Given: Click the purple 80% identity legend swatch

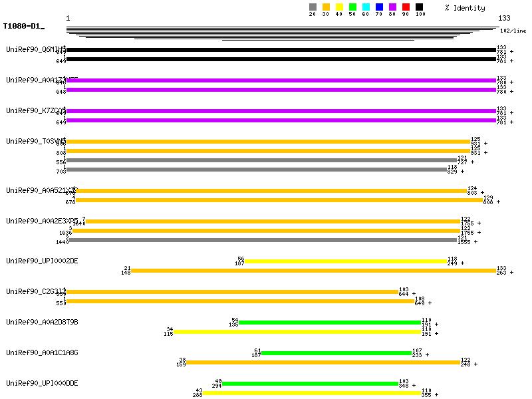Looking at the screenshot, I should click(392, 7).
